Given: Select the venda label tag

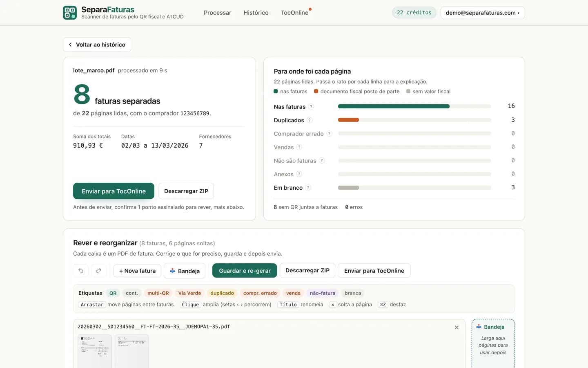Looking at the screenshot, I should pos(293,293).
